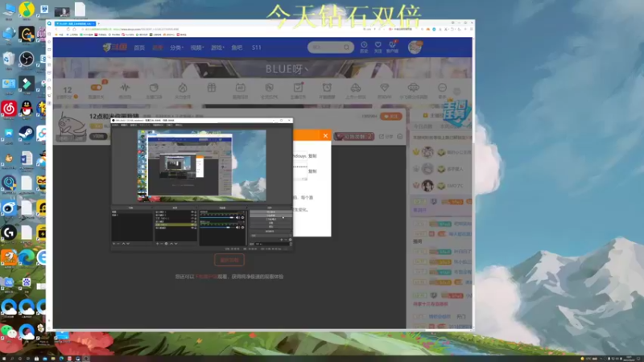Screen dimensions: 644x362
Task: Click the second 复制 copy button in the dialog
Action: coord(312,171)
